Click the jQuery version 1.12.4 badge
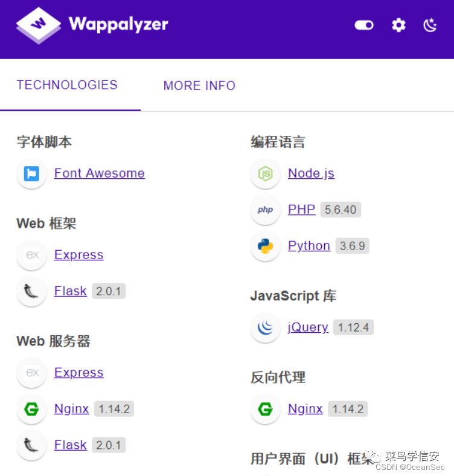 click(x=354, y=327)
